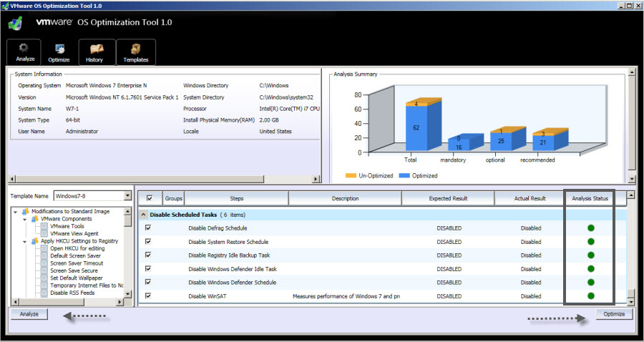Click the Un-Optimized orange legend swatch
This screenshot has height=342, width=644.
click(351, 176)
